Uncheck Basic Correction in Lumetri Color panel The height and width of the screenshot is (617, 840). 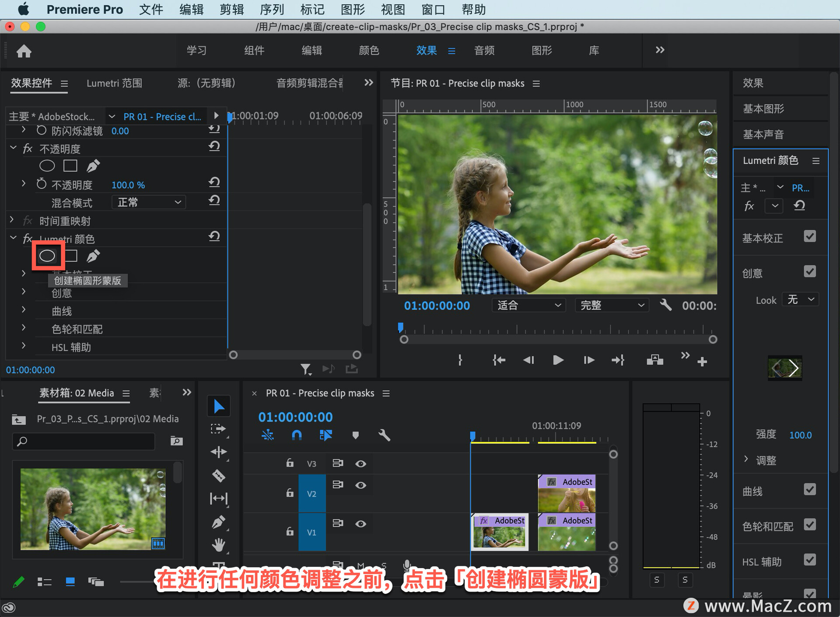(x=810, y=237)
